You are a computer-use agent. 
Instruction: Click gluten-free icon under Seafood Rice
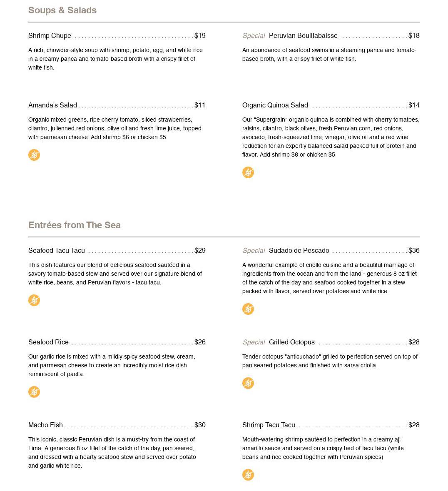click(x=34, y=392)
